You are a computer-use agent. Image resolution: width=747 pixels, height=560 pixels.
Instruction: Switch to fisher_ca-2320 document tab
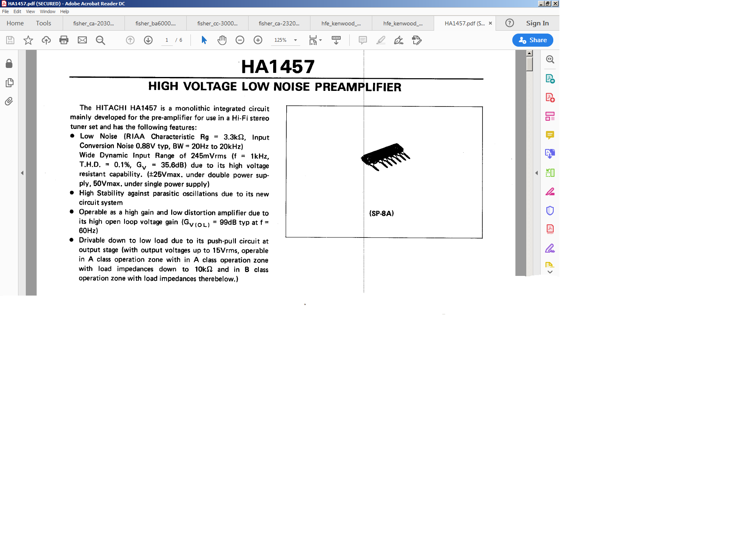coord(279,23)
